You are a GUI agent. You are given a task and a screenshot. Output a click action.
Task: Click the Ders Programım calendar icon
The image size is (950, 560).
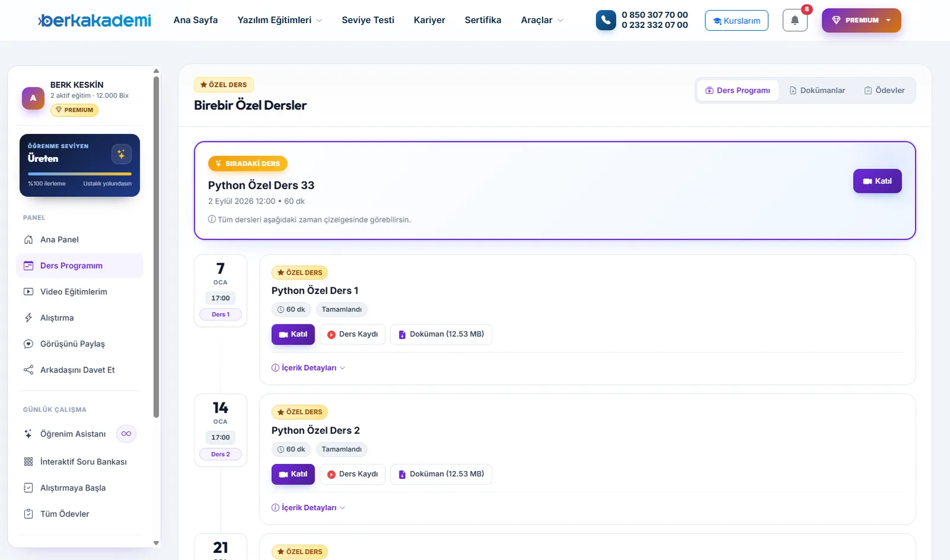28,266
